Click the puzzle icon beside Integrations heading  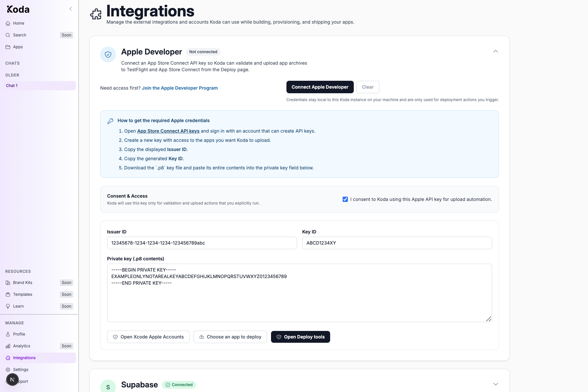(x=96, y=14)
